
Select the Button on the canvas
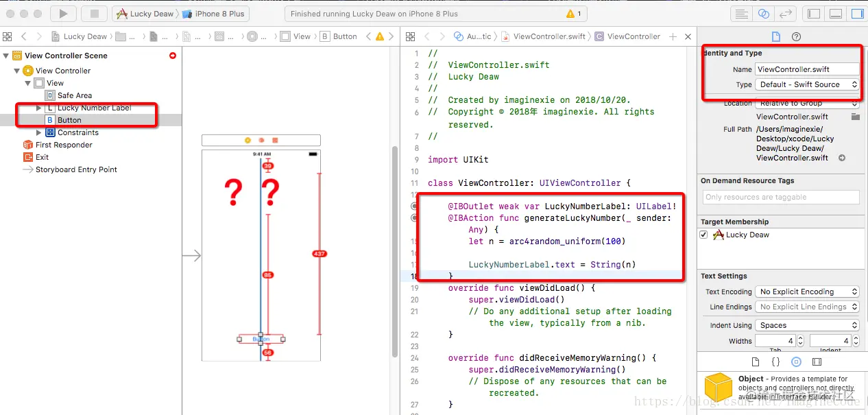point(261,339)
